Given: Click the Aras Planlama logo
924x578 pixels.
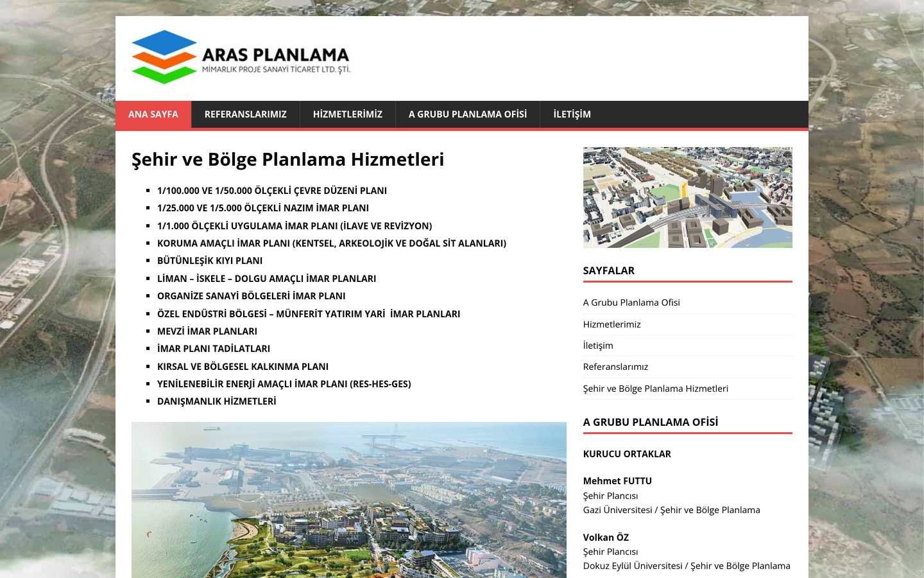Looking at the screenshot, I should (x=241, y=57).
